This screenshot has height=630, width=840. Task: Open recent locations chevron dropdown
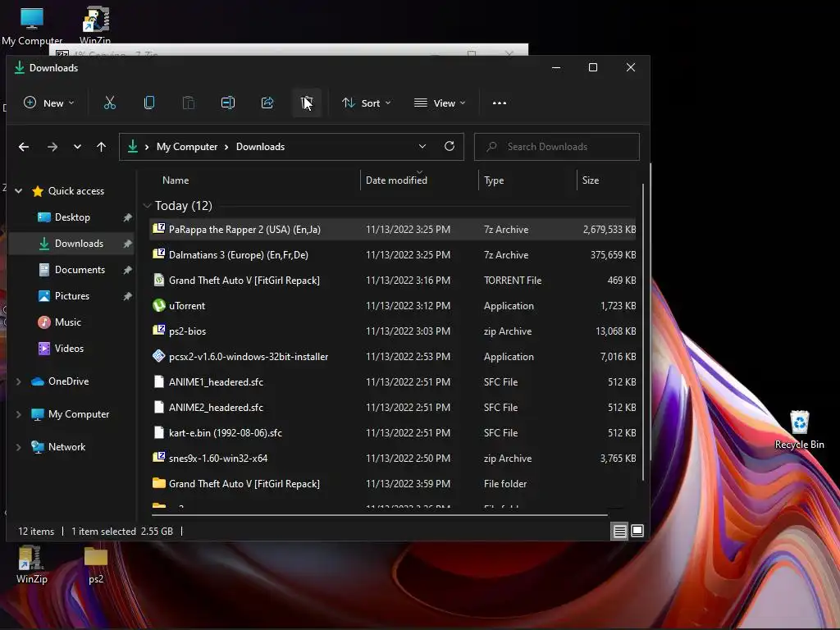point(77,147)
